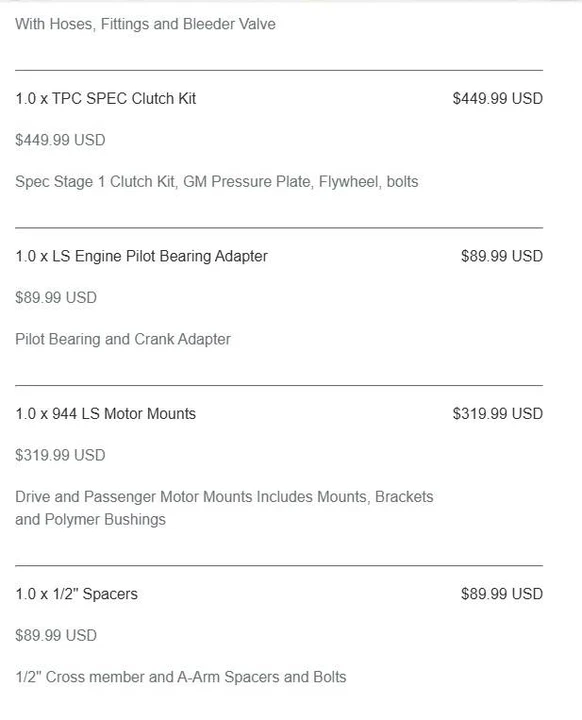Click the Drive and Passenger Motor Mounts description

click(224, 508)
